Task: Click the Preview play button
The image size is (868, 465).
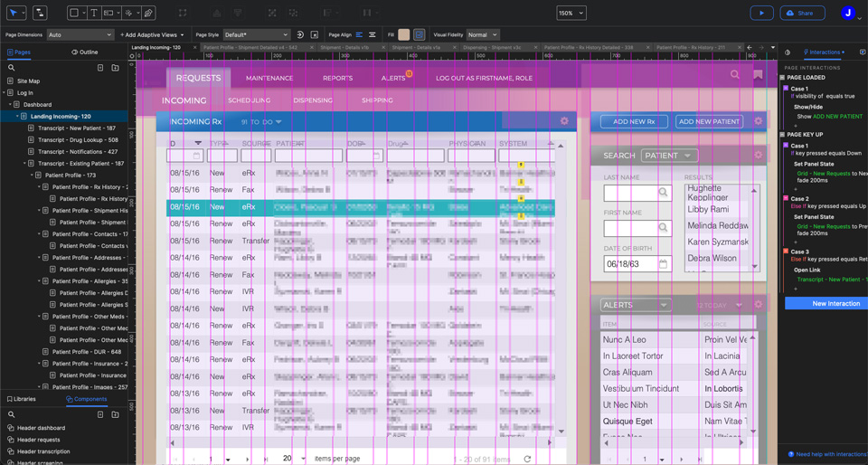Action: click(761, 14)
